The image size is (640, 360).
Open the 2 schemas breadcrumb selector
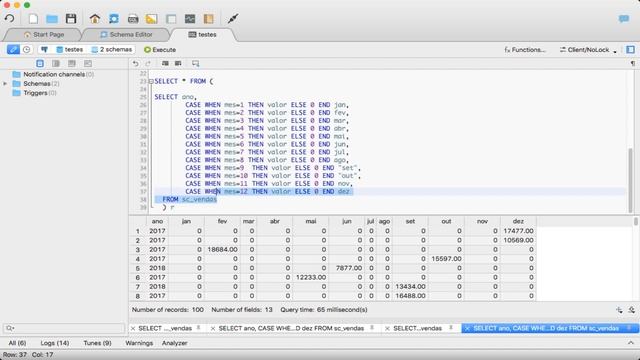tap(112, 49)
